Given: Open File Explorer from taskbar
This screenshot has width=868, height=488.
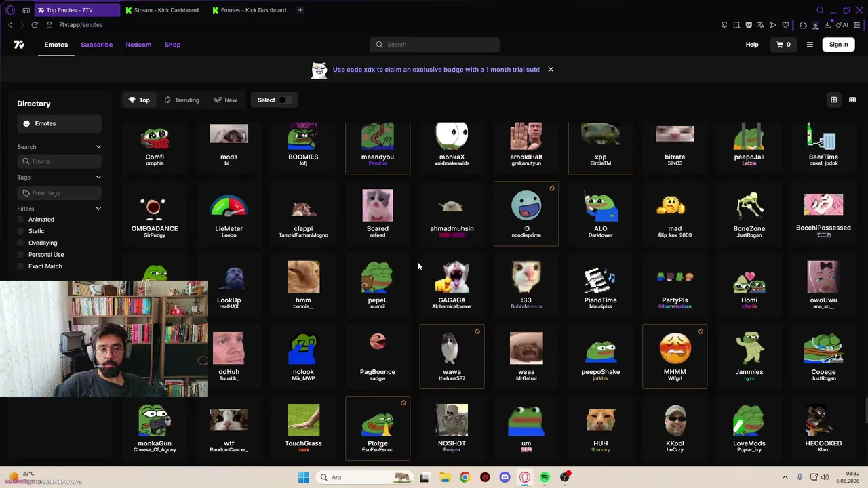Looking at the screenshot, I should (445, 477).
